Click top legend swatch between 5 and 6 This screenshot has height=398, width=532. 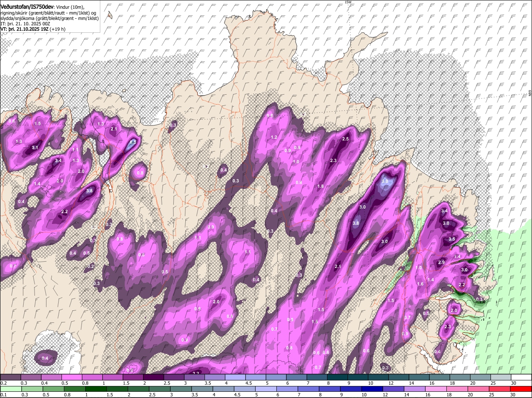[x=276, y=377]
